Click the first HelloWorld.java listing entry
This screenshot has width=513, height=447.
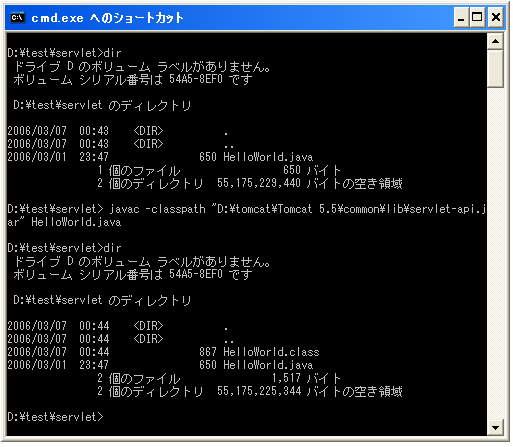[x=268, y=157]
